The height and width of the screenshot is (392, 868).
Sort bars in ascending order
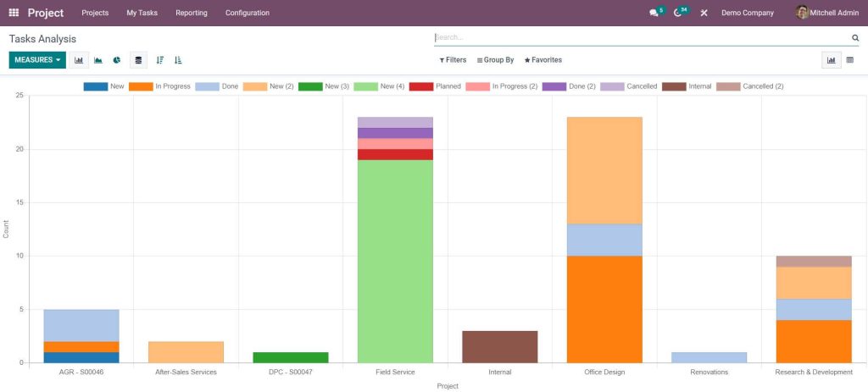pyautogui.click(x=178, y=60)
